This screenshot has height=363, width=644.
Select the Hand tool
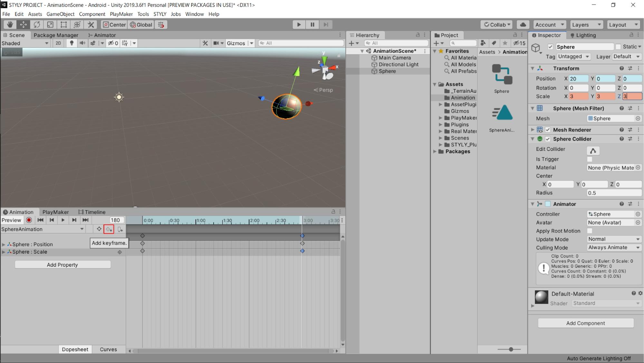click(x=10, y=25)
